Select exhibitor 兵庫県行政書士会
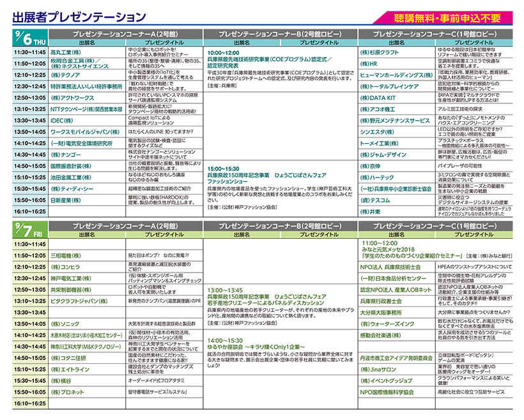Image resolution: width=524 pixels, height=420 pixels. click(x=381, y=301)
